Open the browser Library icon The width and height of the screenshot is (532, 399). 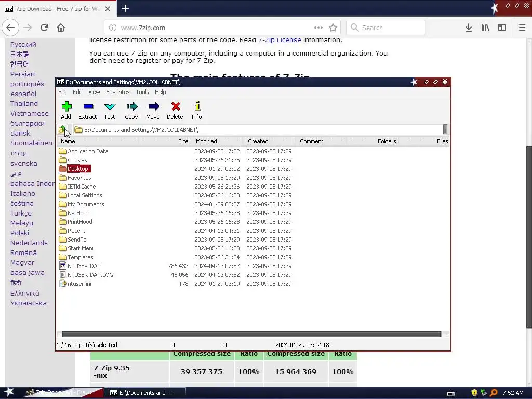485,28
